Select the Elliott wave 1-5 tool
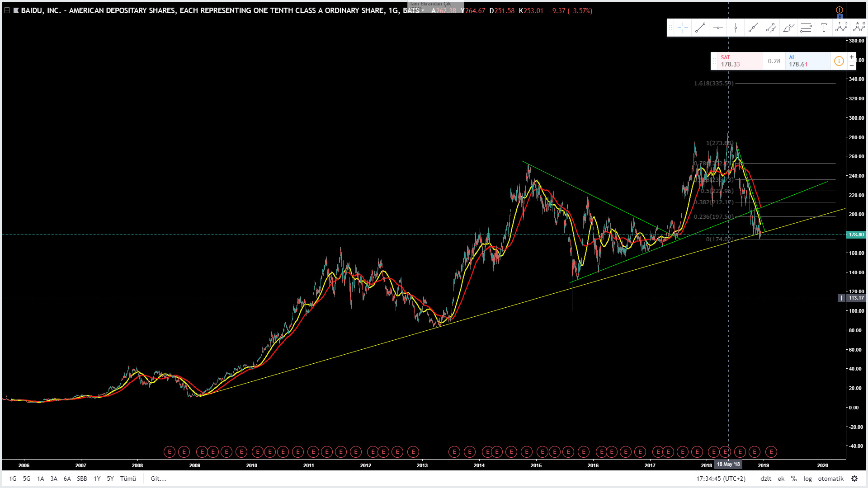868x488 pixels. [x=841, y=28]
